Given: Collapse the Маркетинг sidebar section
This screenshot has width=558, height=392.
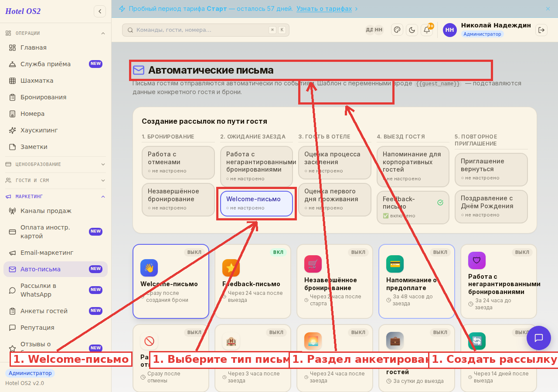Looking at the screenshot, I should click(x=55, y=196).
